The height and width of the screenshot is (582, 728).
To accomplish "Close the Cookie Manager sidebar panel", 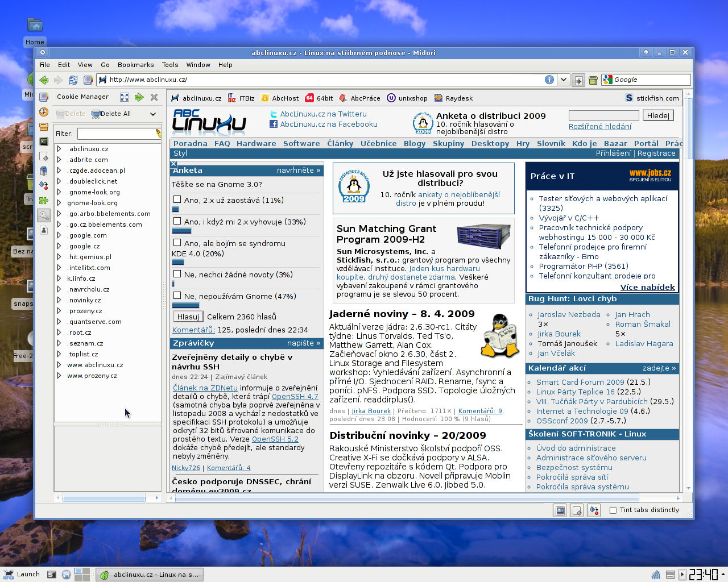I will pos(154,97).
